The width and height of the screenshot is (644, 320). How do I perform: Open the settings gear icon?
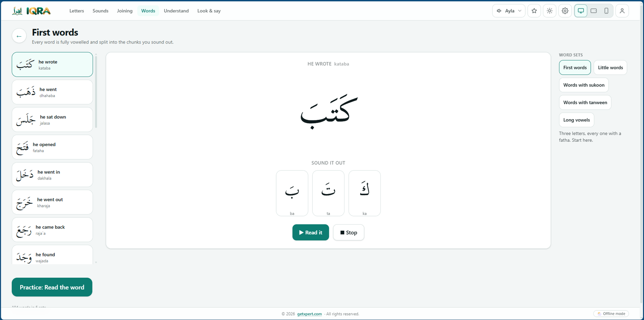tap(565, 11)
